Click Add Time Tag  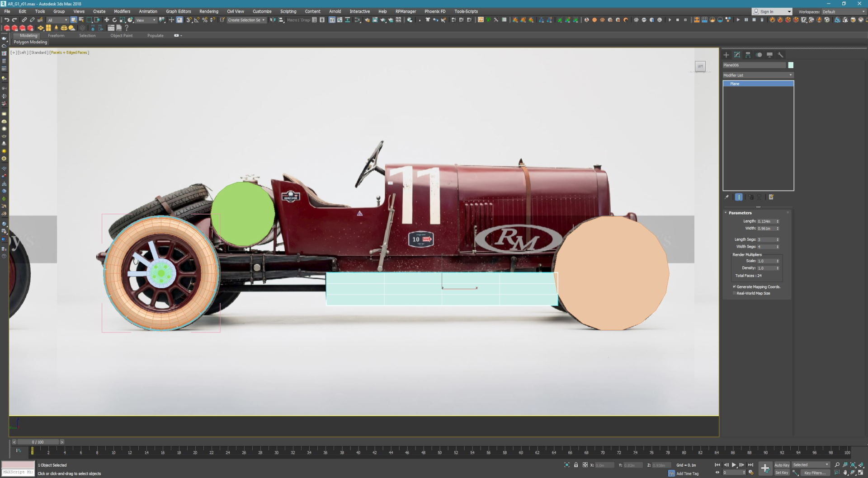coord(687,473)
